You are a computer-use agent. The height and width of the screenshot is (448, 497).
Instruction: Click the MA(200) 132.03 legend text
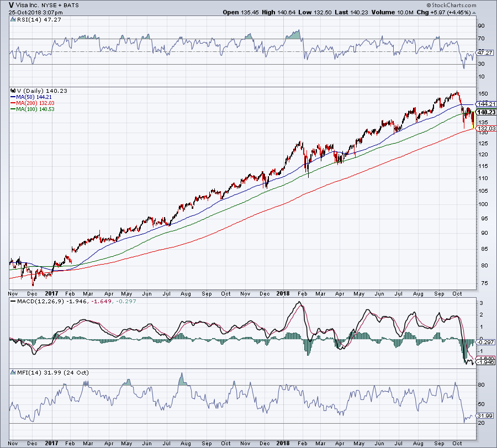pyautogui.click(x=35, y=103)
